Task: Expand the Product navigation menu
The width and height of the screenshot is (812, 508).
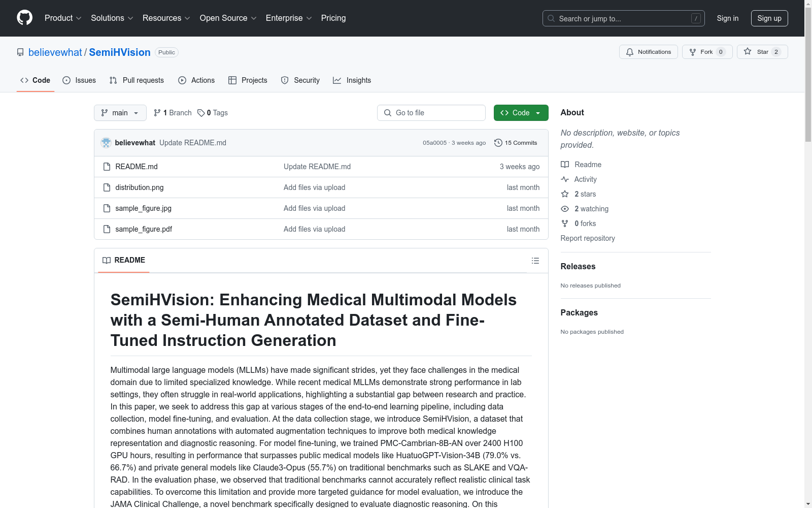Action: click(x=63, y=18)
